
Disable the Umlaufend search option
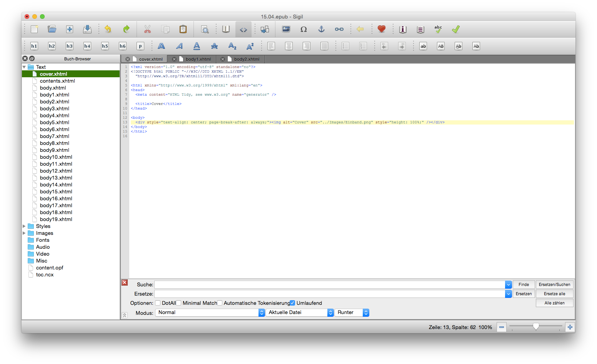click(x=292, y=303)
